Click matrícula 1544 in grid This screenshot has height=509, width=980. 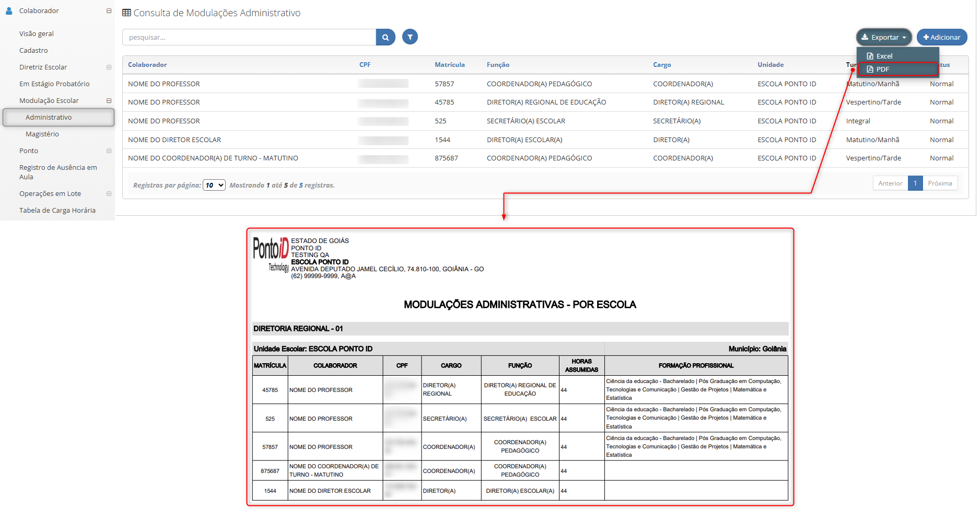[442, 140]
